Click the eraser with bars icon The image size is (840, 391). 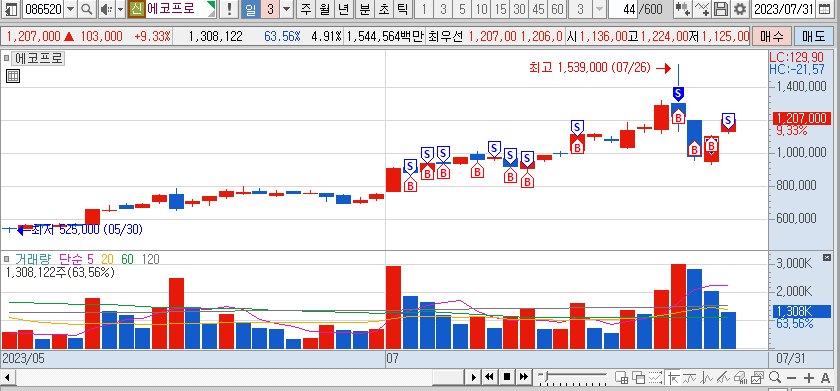click(x=740, y=377)
